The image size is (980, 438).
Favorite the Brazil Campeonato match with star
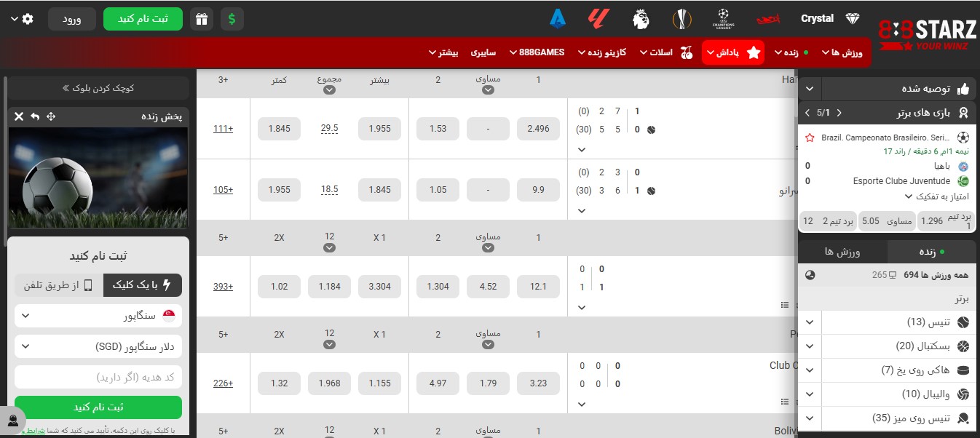(x=810, y=138)
